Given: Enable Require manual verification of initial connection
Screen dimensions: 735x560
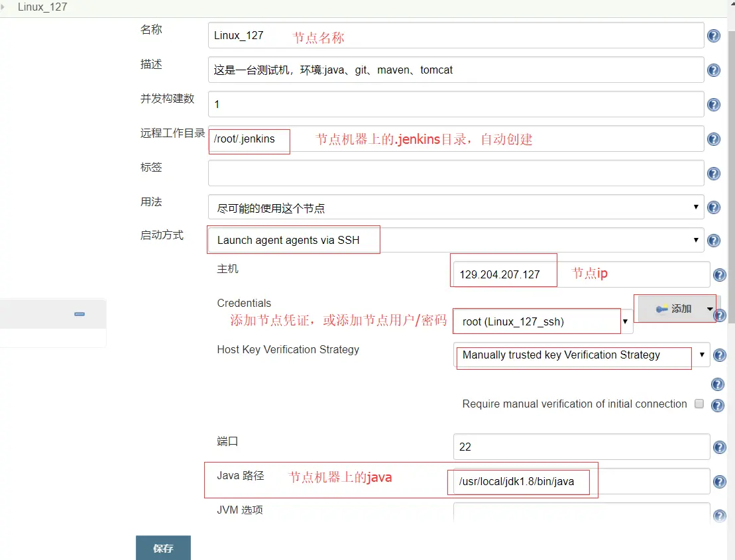Looking at the screenshot, I should 699,404.
